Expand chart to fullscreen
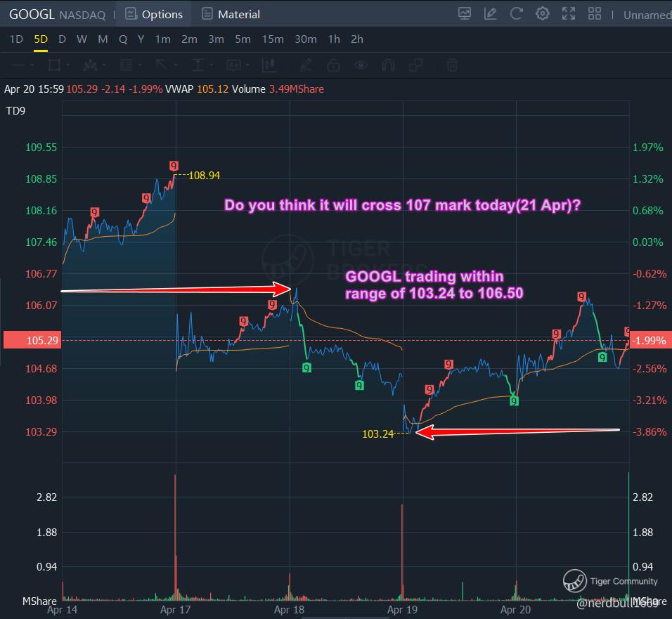The image size is (672, 619). (x=569, y=14)
